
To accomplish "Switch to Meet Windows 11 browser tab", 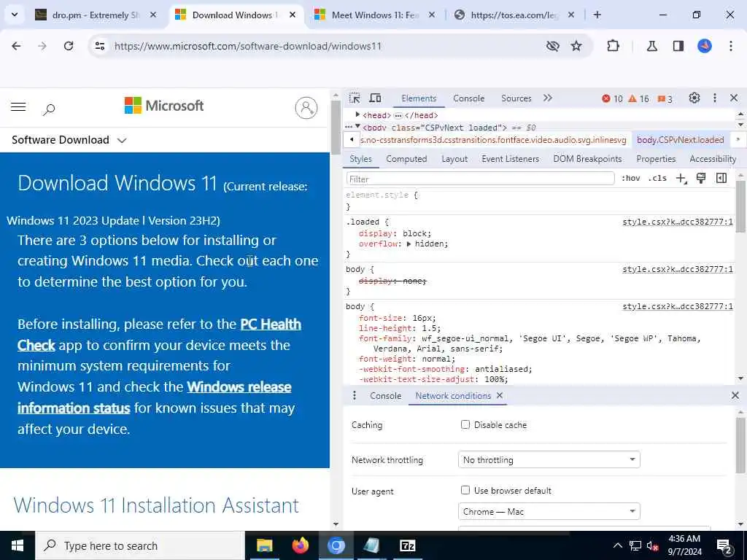I will pos(374,15).
